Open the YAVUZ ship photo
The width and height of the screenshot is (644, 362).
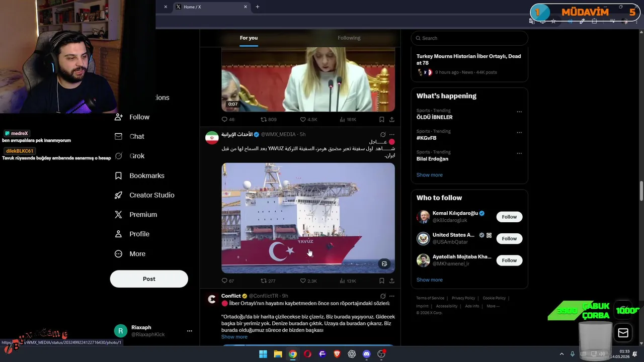pos(308,218)
